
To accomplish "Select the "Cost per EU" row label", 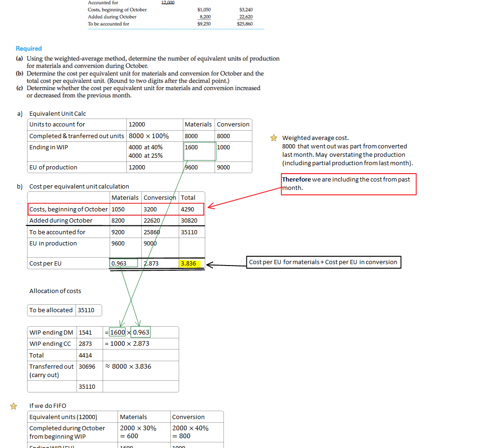I will tap(45, 263).
